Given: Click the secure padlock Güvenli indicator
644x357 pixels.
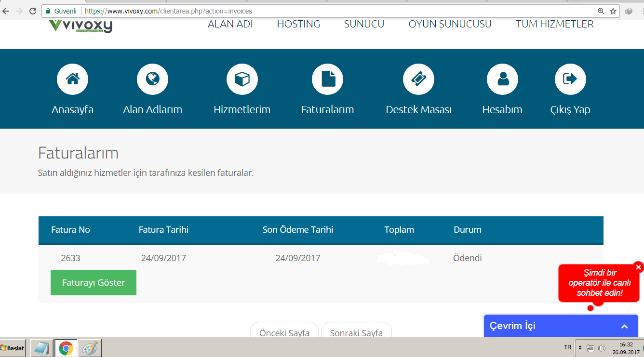Looking at the screenshot, I should click(62, 11).
